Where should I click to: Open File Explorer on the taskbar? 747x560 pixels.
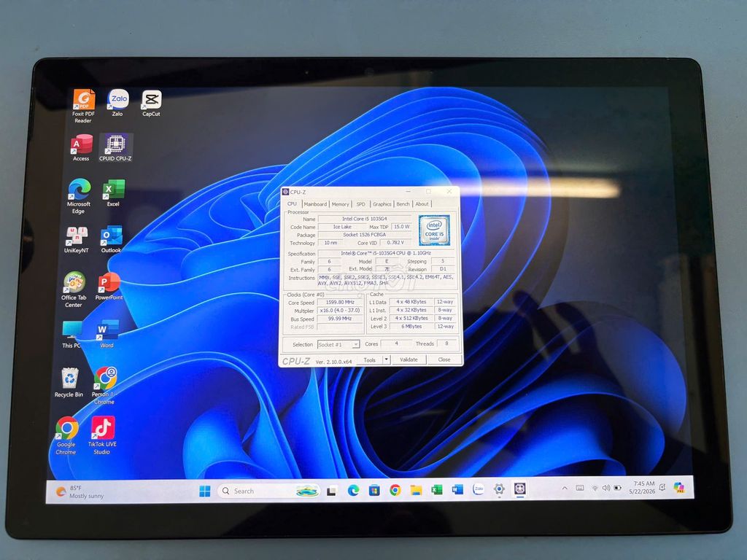coord(416,489)
